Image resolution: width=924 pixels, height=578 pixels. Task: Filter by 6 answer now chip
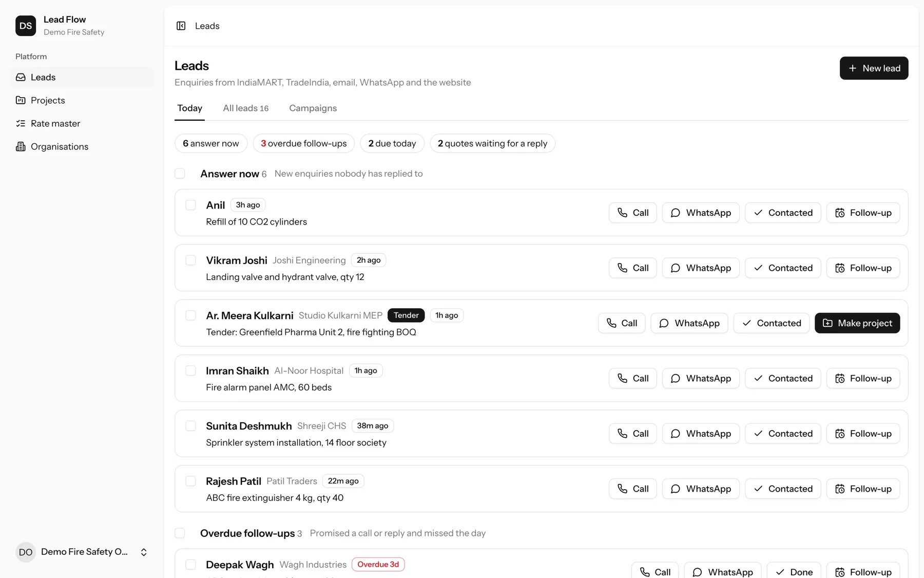(x=211, y=143)
